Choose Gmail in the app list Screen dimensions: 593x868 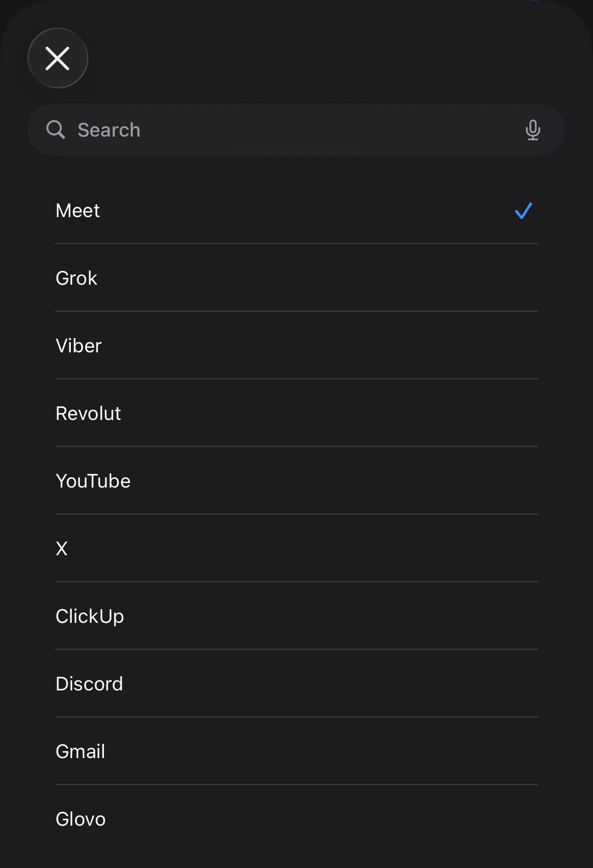80,752
